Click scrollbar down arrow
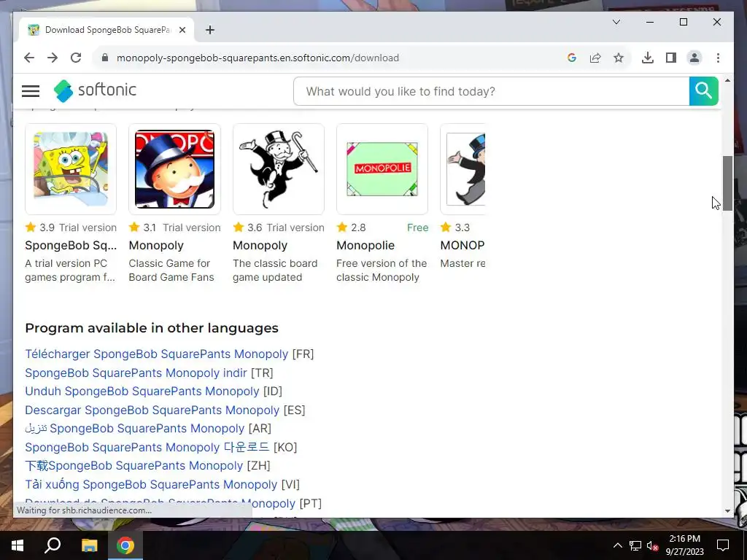 click(x=727, y=511)
